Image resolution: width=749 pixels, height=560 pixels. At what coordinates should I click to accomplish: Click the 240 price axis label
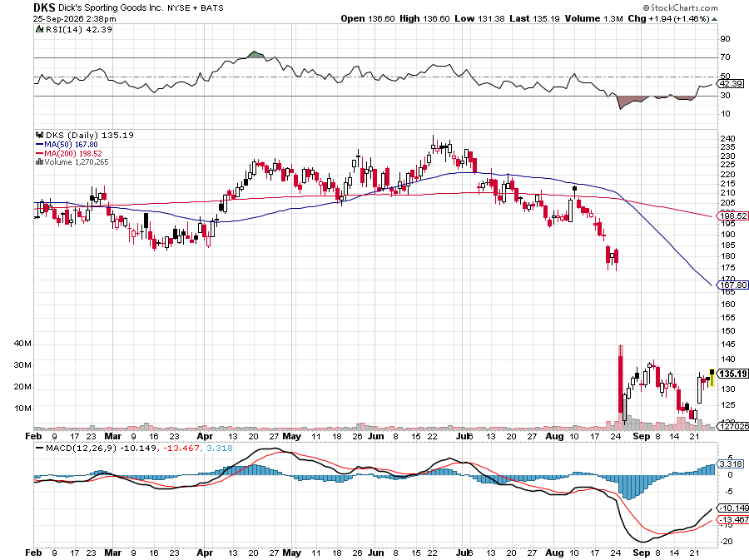(x=727, y=139)
